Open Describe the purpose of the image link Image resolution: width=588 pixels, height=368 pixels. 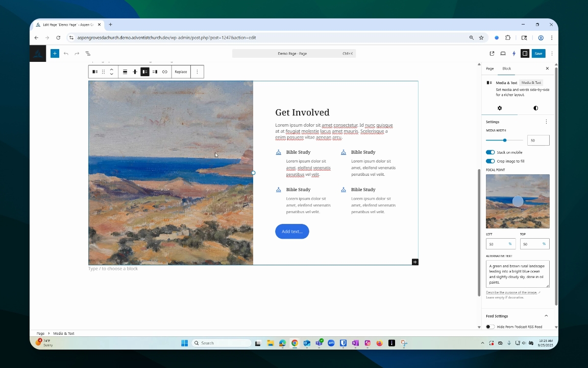pyautogui.click(x=511, y=292)
